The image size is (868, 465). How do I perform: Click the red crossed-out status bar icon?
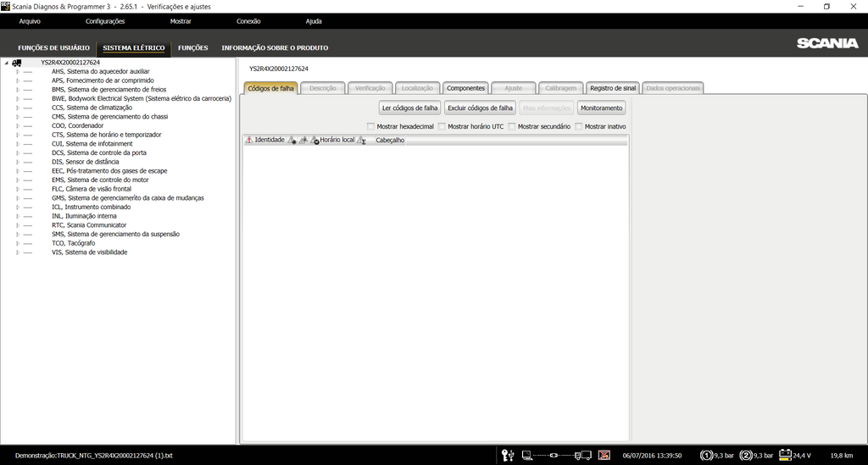[604, 456]
